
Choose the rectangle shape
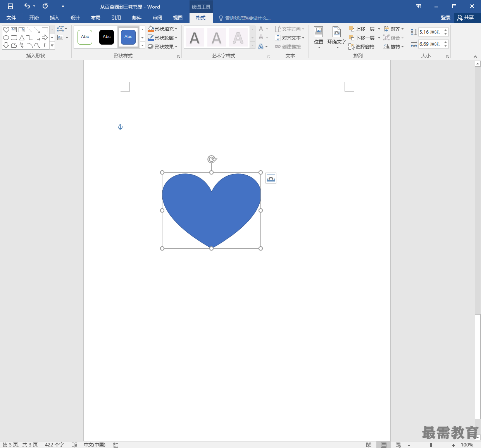45,30
